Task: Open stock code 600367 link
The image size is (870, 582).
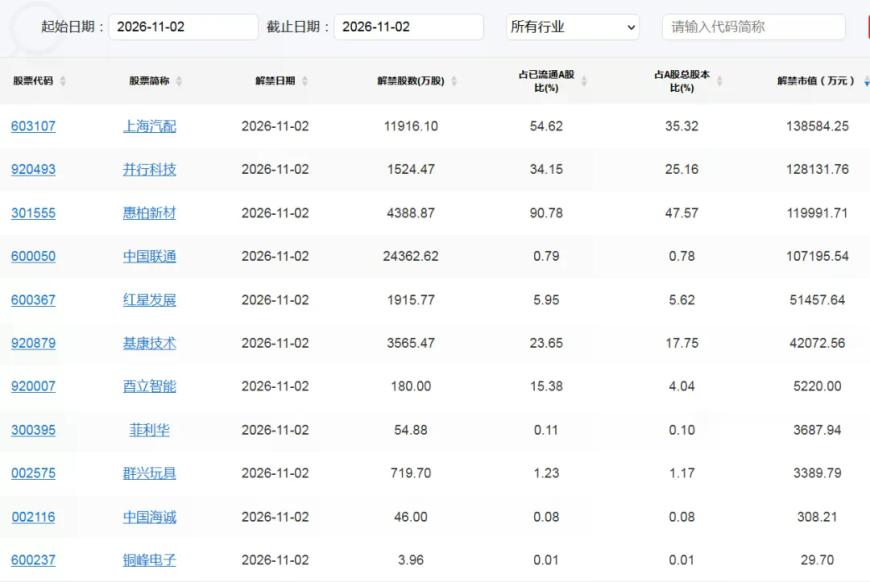Action: [x=33, y=300]
